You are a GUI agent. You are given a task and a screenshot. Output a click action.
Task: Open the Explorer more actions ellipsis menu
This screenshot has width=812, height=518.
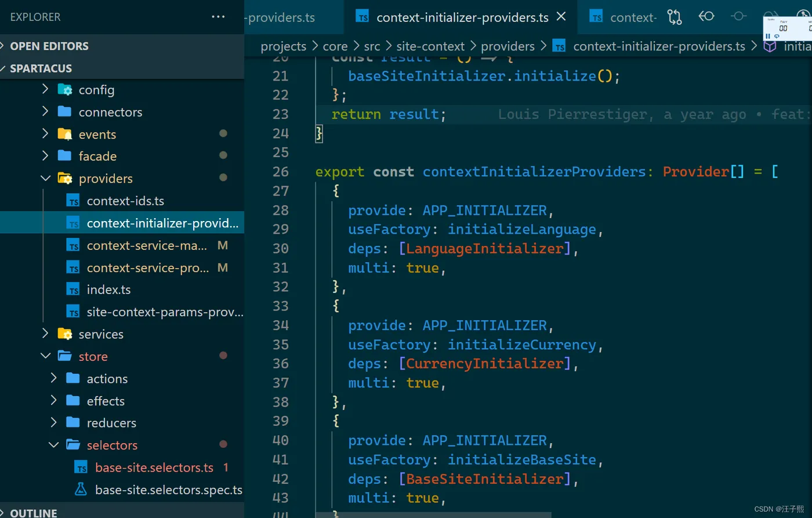(x=218, y=17)
